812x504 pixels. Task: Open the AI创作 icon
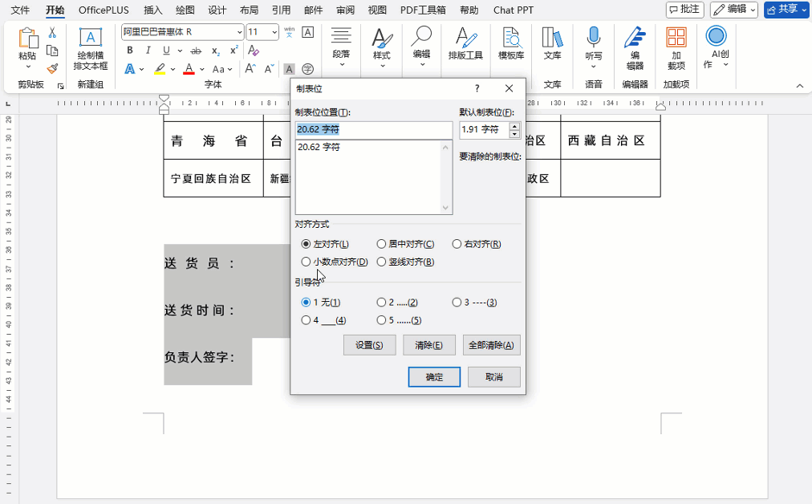(717, 36)
